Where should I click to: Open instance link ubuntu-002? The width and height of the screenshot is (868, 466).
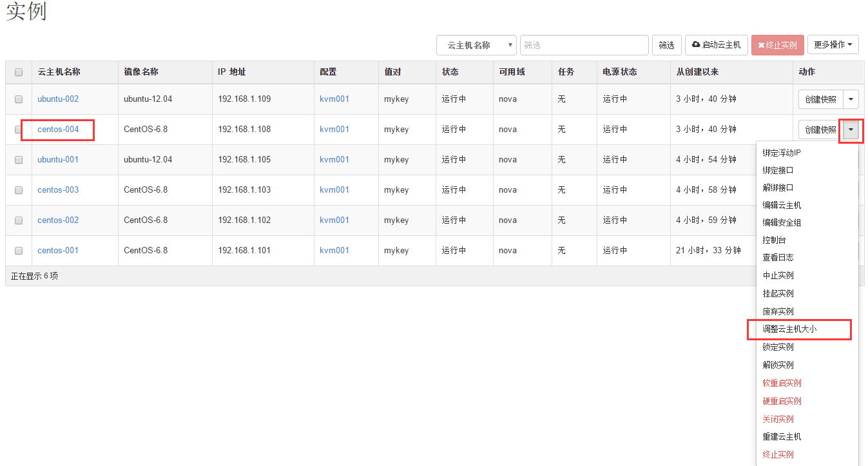coord(58,99)
